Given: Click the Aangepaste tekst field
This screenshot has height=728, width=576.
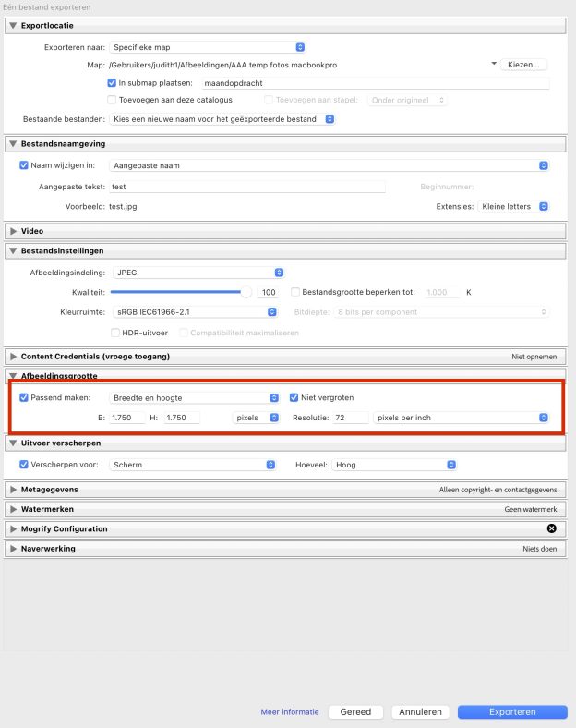Looking at the screenshot, I should point(247,187).
